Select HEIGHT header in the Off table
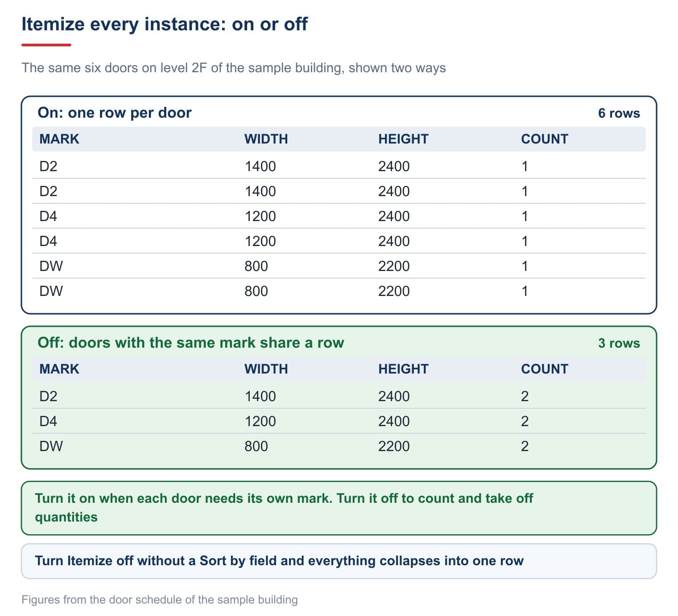The height and width of the screenshot is (616, 678). [403, 369]
